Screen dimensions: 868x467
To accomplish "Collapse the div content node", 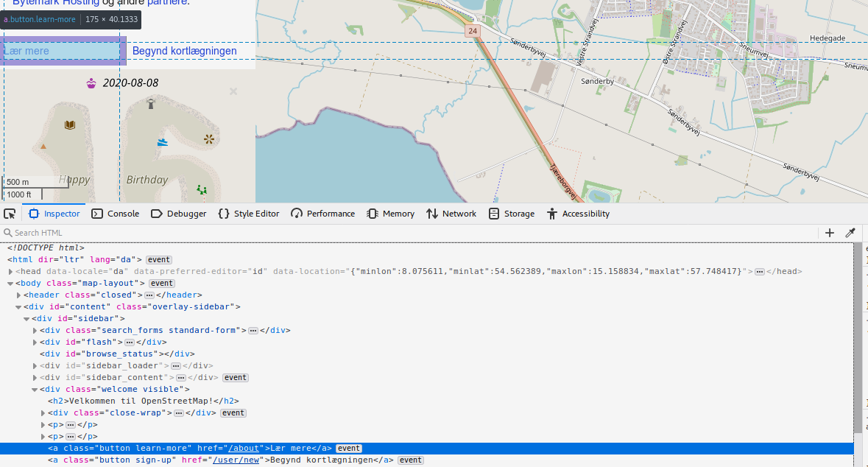I will (18, 307).
